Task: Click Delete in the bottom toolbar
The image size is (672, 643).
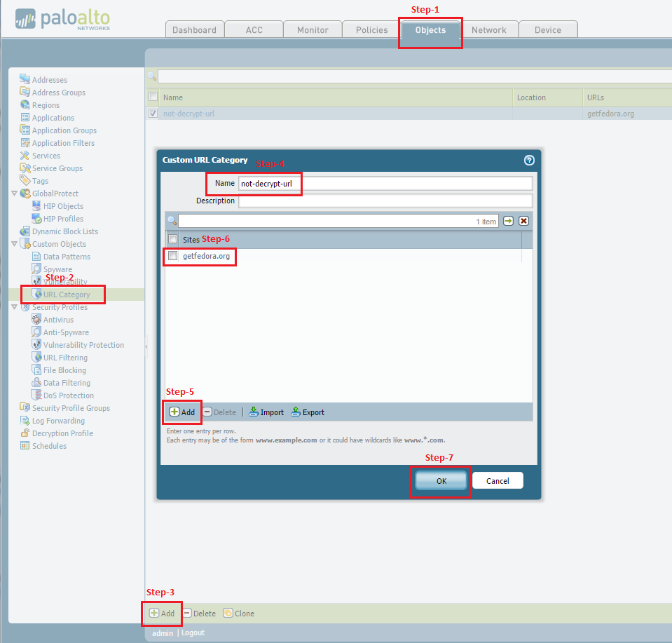Action: 200,614
